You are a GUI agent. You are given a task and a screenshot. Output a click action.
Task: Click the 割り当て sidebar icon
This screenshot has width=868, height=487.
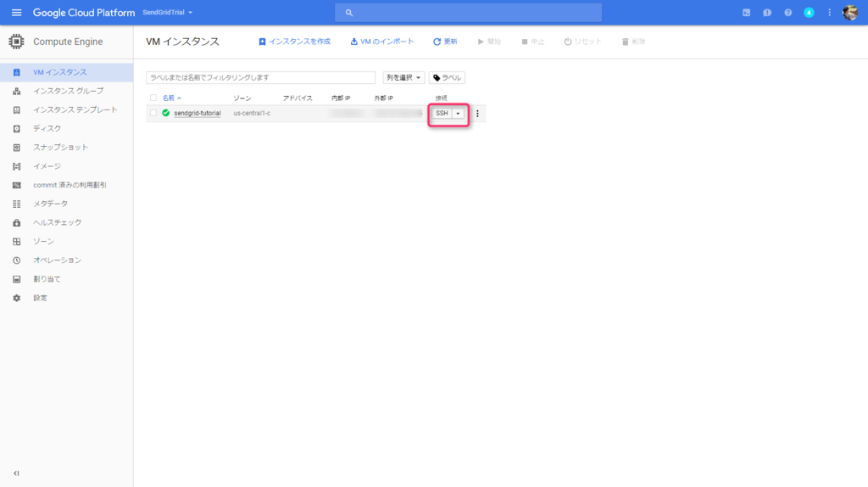(17, 279)
